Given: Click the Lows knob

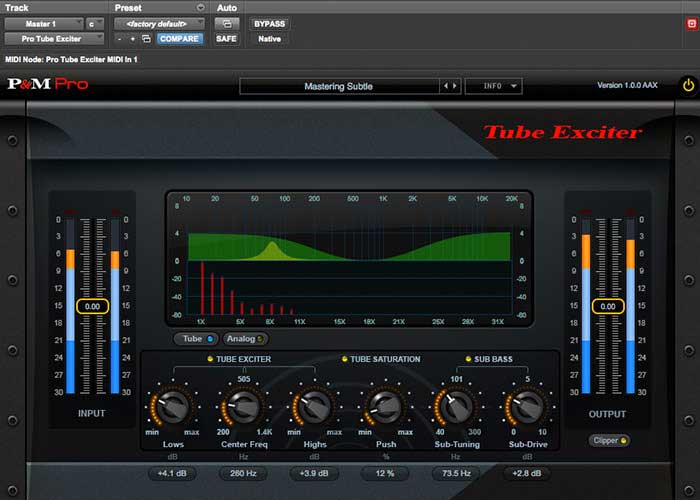Looking at the screenshot, I should tap(173, 407).
